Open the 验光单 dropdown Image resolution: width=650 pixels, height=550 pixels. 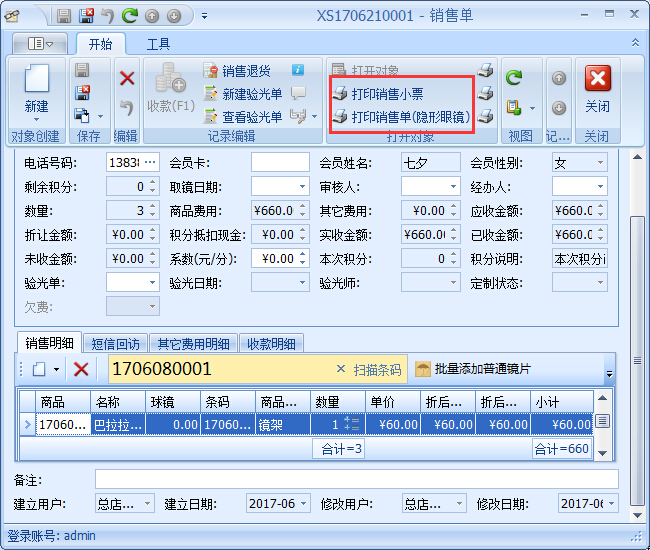pos(153,283)
